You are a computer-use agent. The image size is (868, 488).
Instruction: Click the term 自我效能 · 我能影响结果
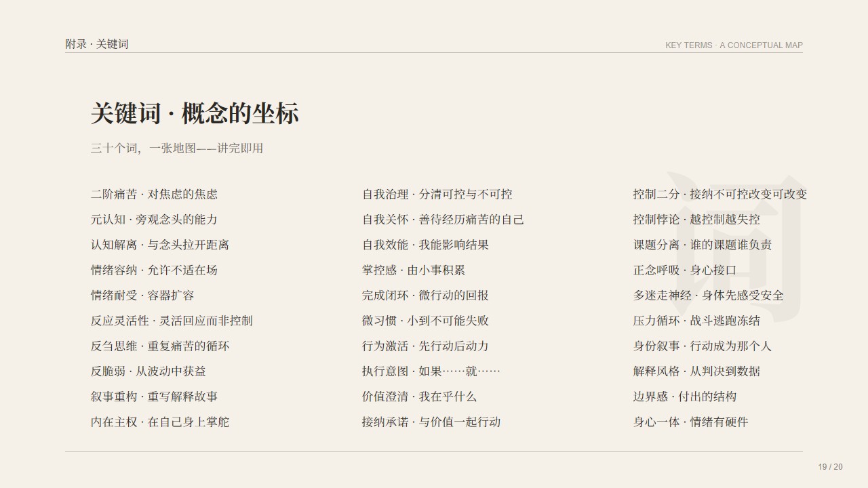click(425, 245)
